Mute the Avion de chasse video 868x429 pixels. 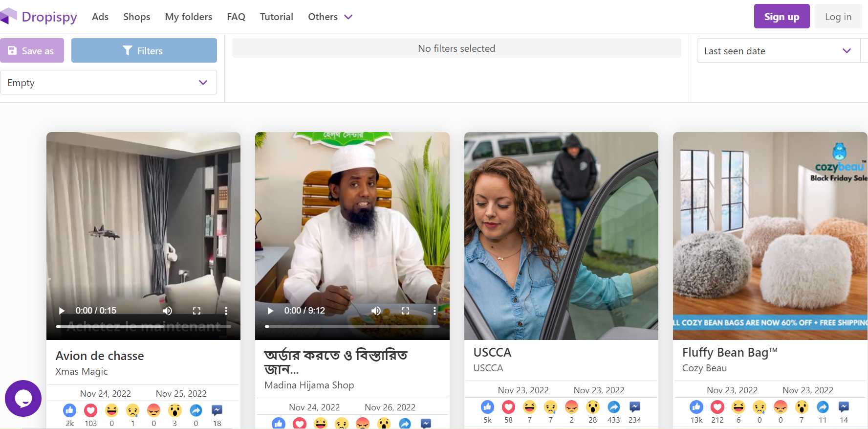[168, 311]
